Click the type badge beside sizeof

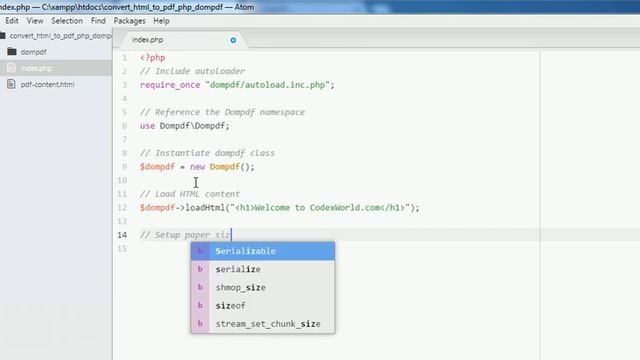[200, 306]
